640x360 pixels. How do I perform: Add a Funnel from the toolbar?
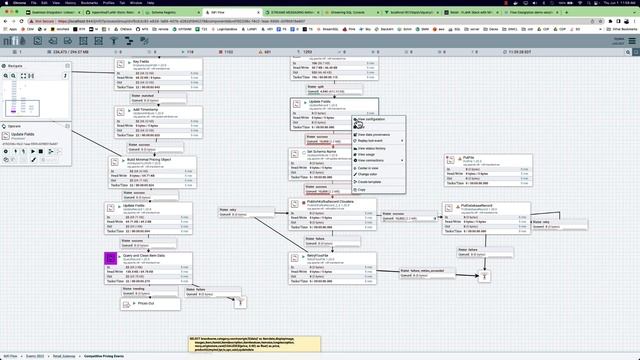(x=114, y=41)
